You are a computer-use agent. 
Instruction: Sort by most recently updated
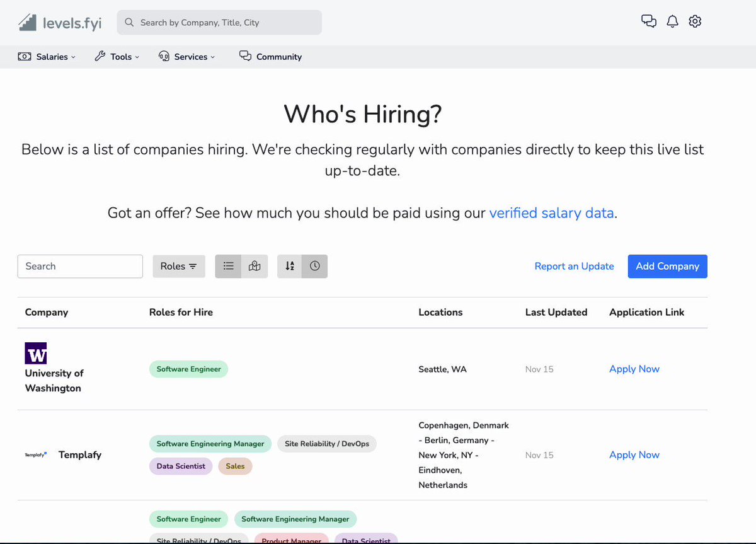tap(315, 266)
